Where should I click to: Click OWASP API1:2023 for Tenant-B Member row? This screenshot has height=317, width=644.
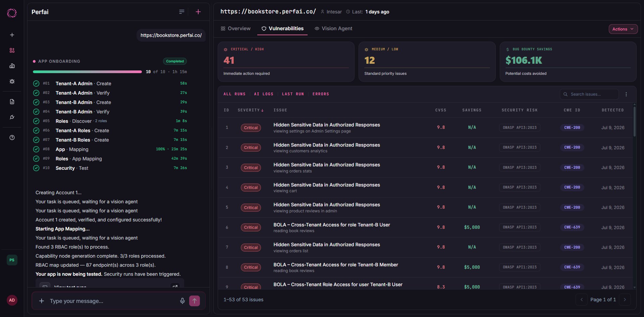(520, 267)
